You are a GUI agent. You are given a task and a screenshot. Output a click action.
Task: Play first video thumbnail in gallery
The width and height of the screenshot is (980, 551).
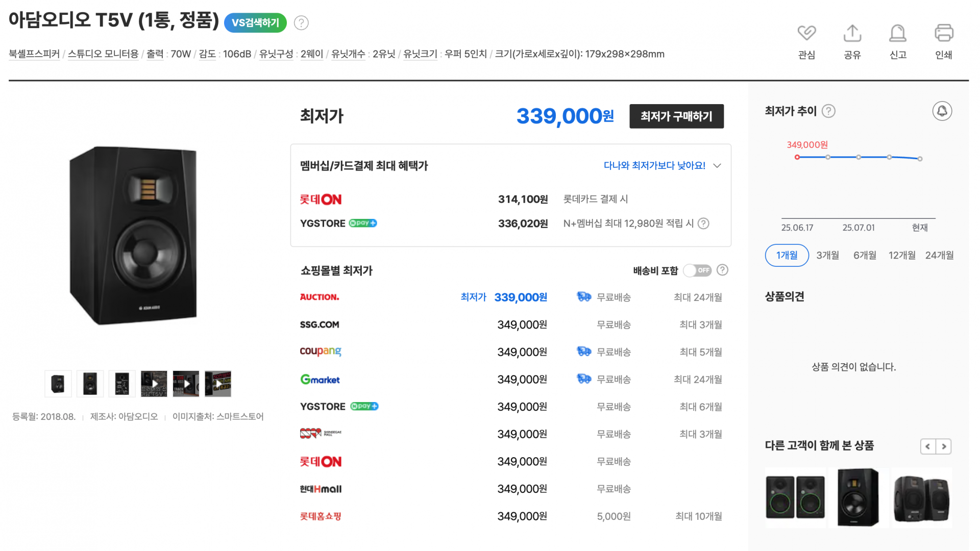(154, 384)
